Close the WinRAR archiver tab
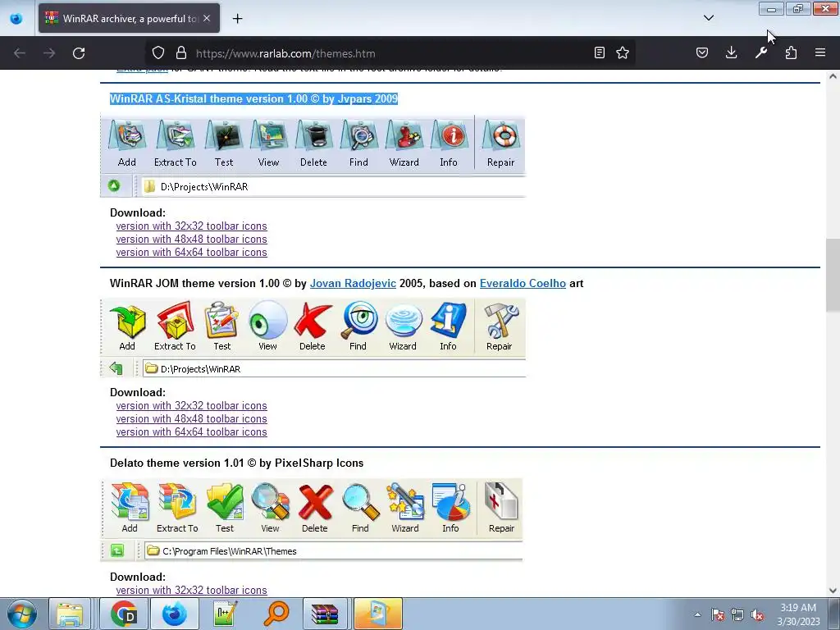The width and height of the screenshot is (840, 630). tap(207, 18)
